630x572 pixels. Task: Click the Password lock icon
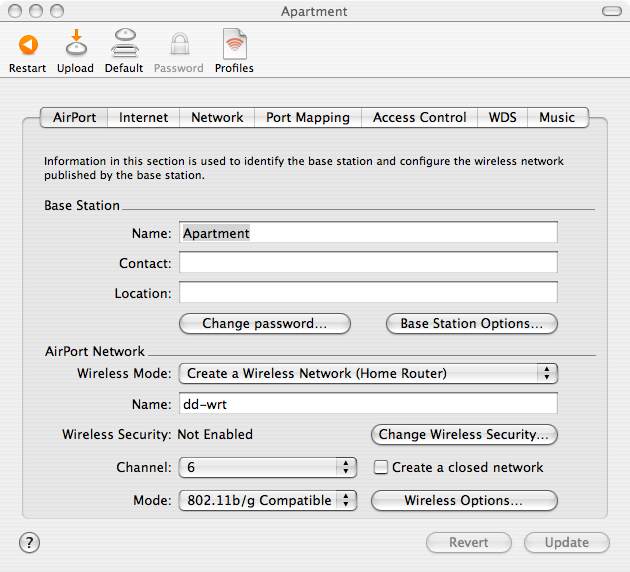point(179,44)
